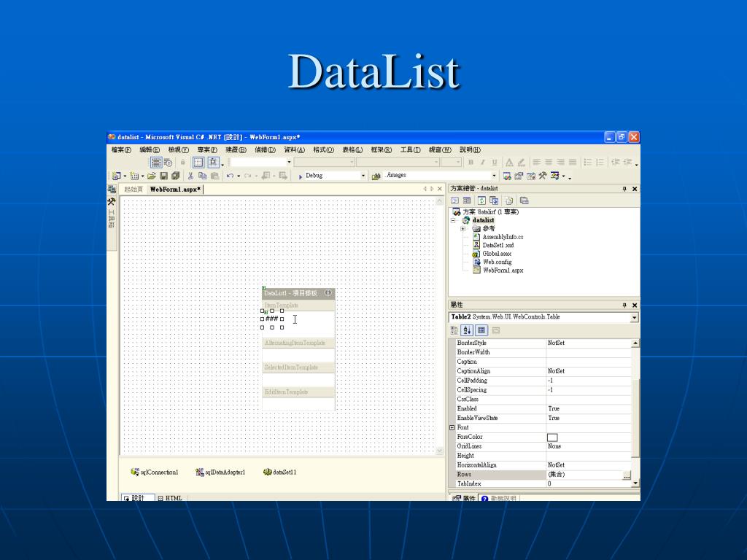Select the dataSet11 component
Screen dimensions: 747x560
pos(280,472)
